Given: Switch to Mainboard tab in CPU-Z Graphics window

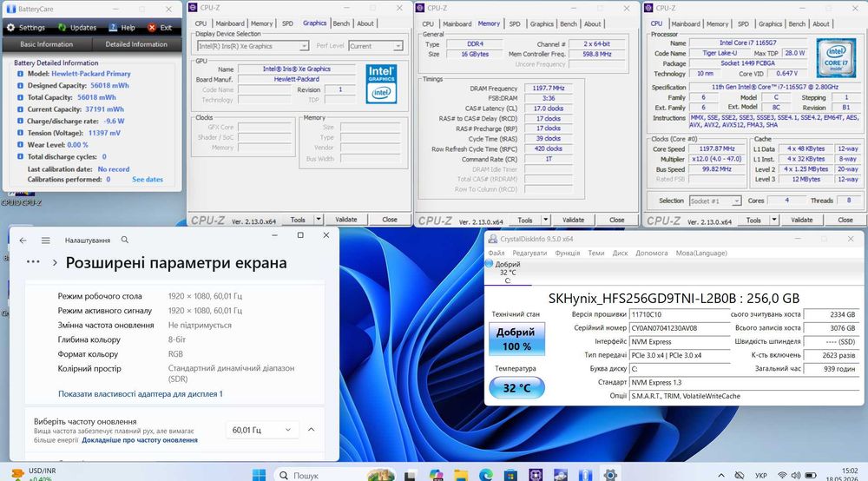Looking at the screenshot, I should (230, 23).
